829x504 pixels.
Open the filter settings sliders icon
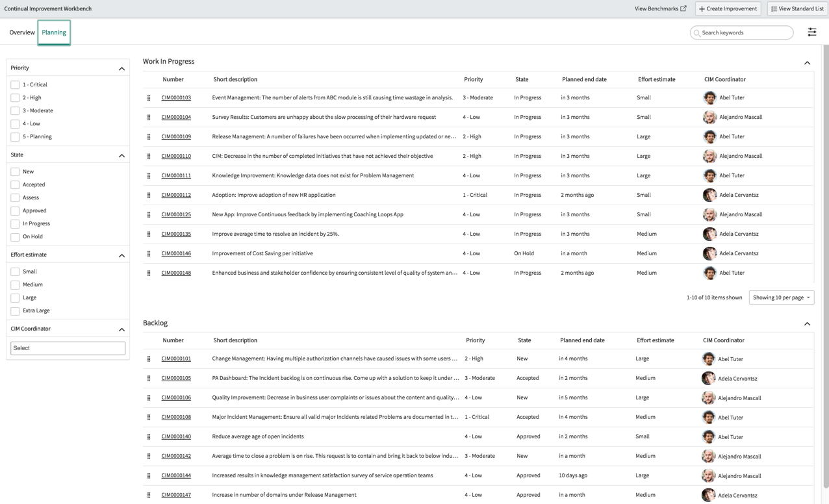pos(812,32)
